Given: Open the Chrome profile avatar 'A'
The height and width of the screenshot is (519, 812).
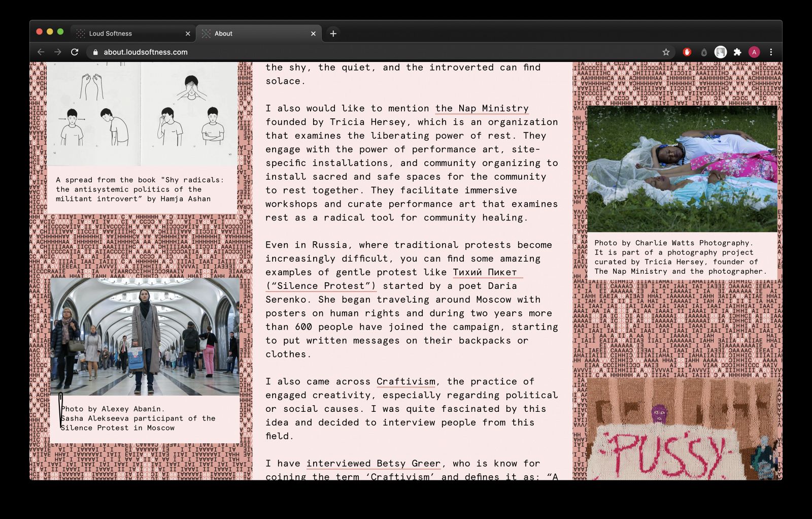Looking at the screenshot, I should (x=754, y=52).
